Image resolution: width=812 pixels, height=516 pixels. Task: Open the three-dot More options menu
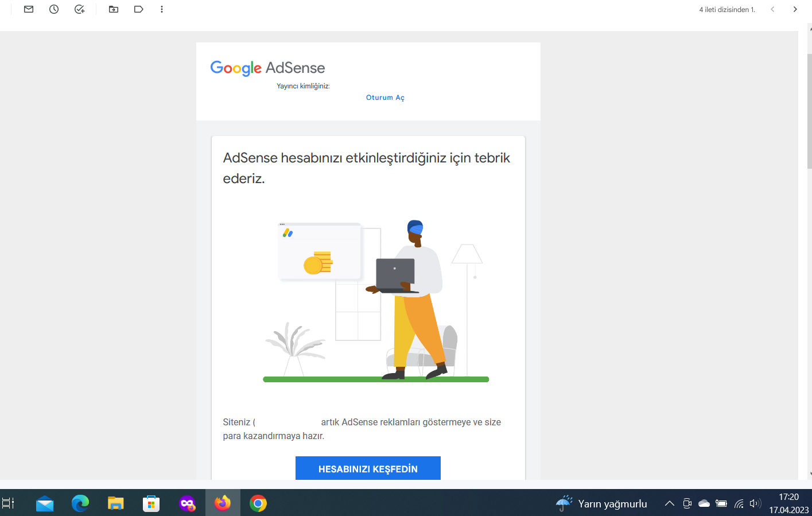(x=162, y=9)
